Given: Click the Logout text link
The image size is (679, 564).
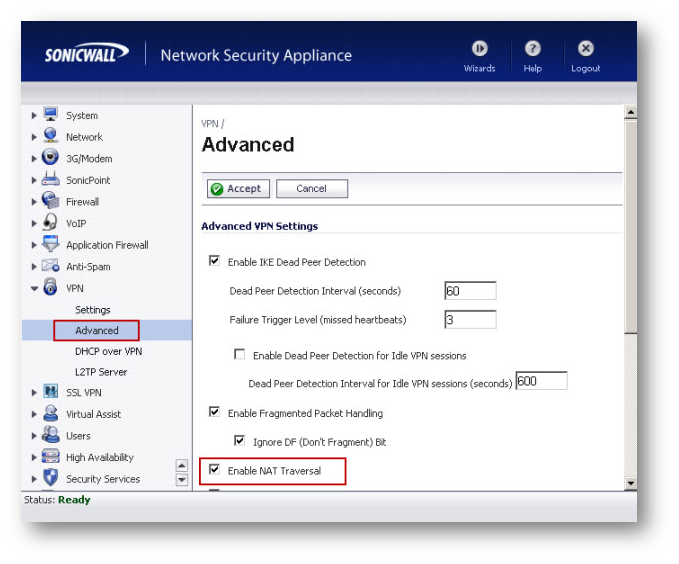Looking at the screenshot, I should click(x=585, y=68).
